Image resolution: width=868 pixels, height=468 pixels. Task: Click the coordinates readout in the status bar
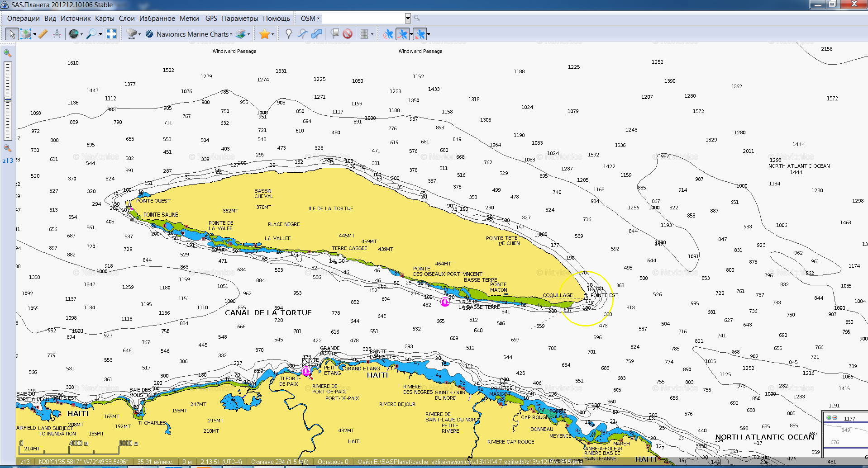84,462
